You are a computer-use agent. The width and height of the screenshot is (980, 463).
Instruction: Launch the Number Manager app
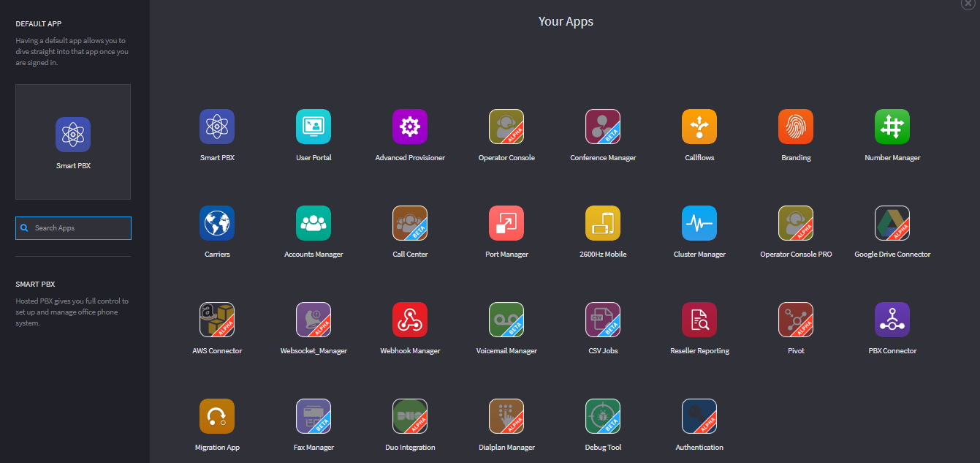pyautogui.click(x=892, y=127)
